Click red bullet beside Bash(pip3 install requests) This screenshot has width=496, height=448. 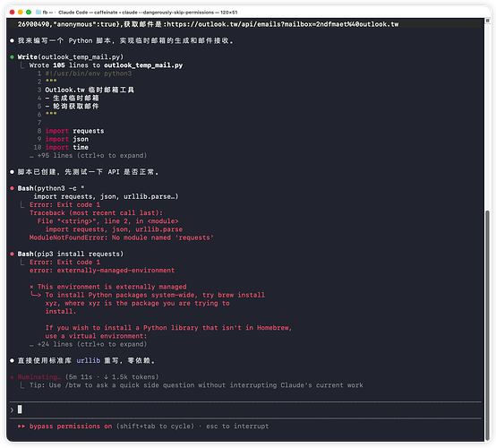coord(12,254)
